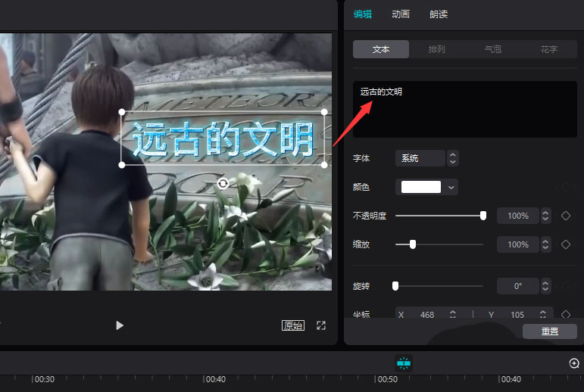584x392 pixels.
Task: Open the 动画 tab
Action: (401, 14)
